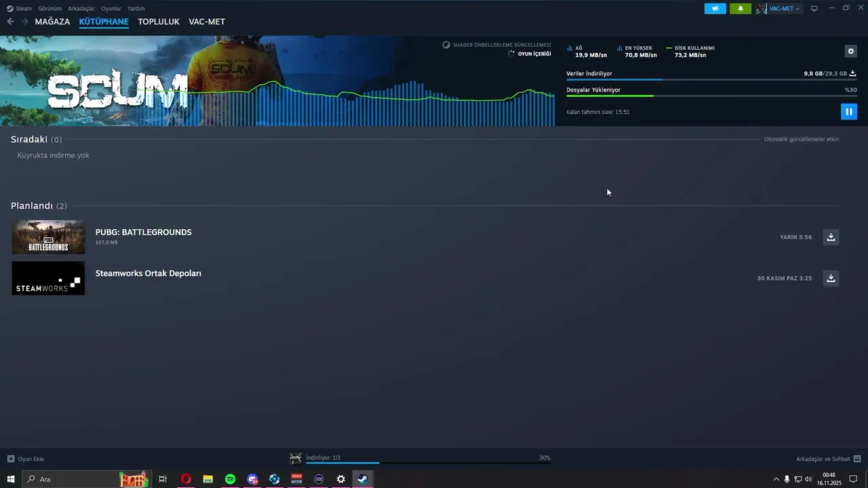Click the VAC-MET profile avatar

(x=762, y=9)
